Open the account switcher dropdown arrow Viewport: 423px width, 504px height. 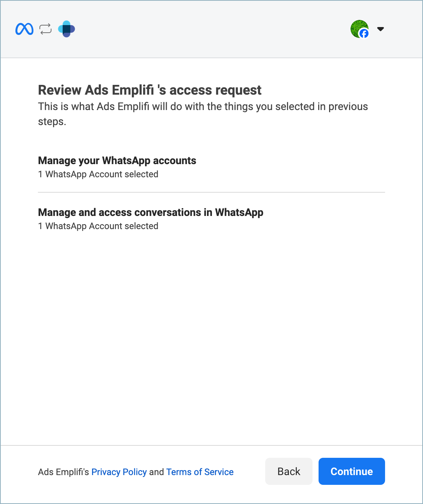tap(381, 29)
